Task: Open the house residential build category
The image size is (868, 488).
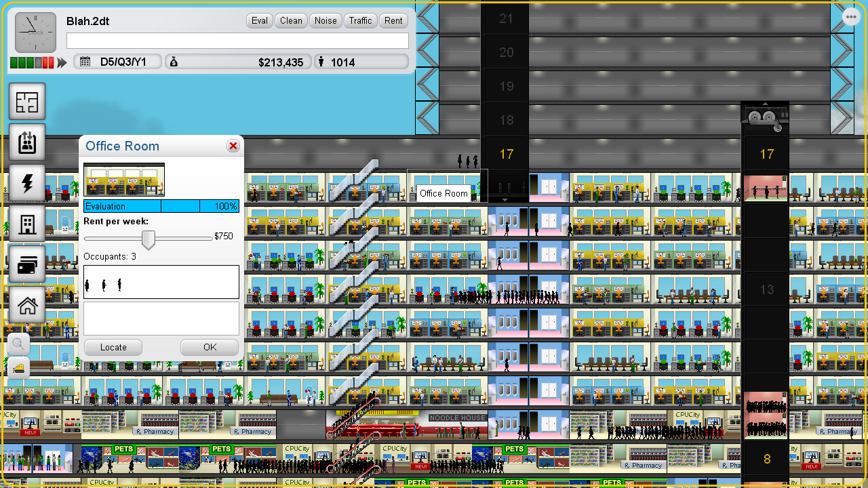Action: pos(27,305)
